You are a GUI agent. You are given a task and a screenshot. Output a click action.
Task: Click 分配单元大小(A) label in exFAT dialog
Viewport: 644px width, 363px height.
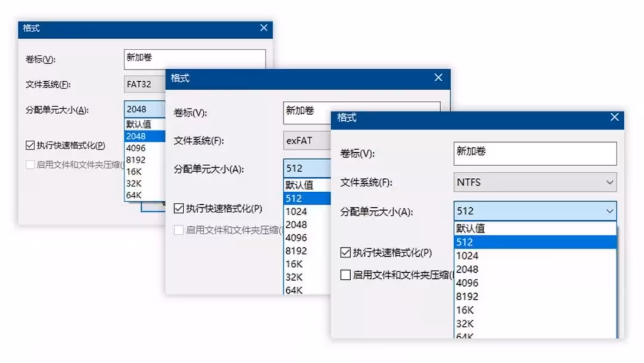click(x=209, y=169)
